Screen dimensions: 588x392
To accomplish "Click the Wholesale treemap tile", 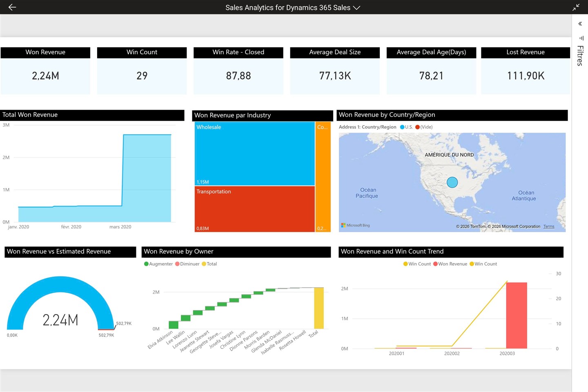I will (x=254, y=154).
